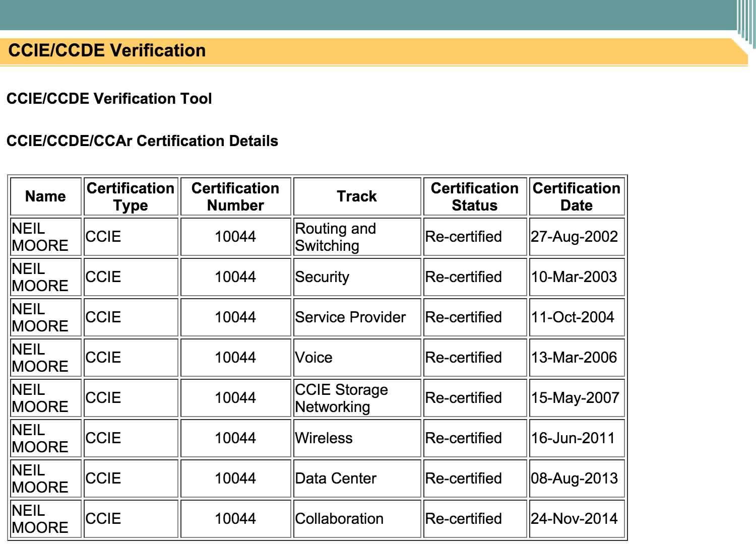Select the CCIE Storage Networking track cell
Screen dimensions: 756x548
point(357,398)
